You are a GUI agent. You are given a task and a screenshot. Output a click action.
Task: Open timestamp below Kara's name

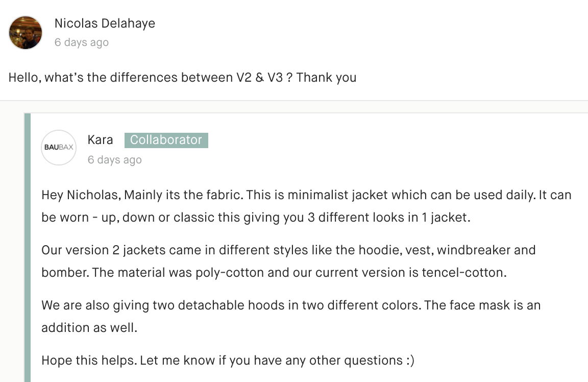(114, 160)
